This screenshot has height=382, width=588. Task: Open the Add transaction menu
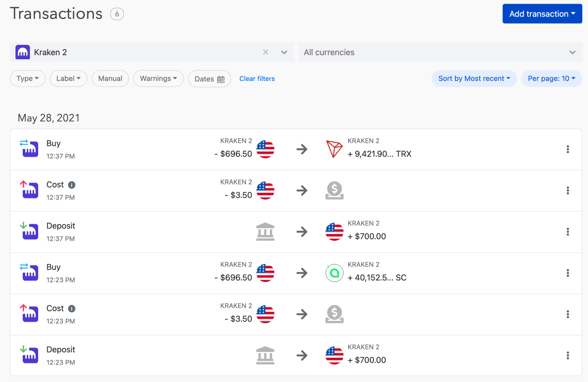point(542,14)
